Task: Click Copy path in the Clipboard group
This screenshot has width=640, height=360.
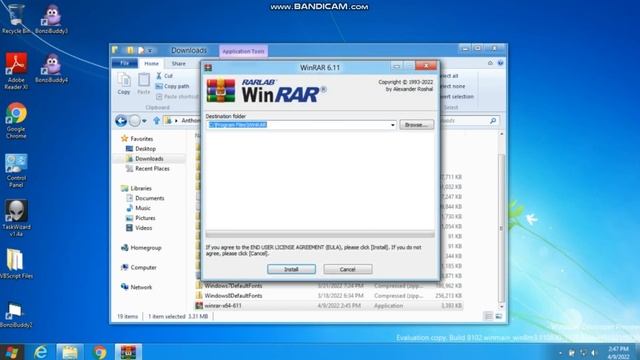Action: tap(172, 86)
